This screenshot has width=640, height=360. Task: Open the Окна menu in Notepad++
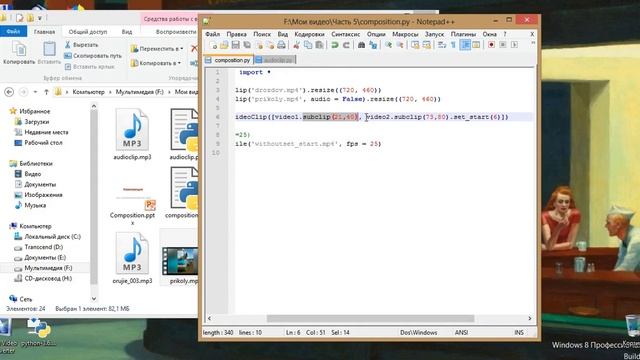coord(489,34)
